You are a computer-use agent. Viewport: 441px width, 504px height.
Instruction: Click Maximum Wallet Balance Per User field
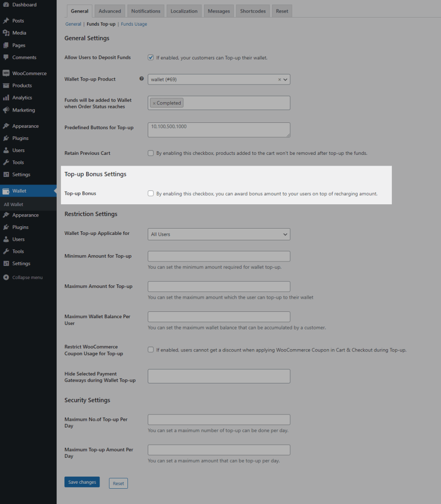click(x=219, y=317)
